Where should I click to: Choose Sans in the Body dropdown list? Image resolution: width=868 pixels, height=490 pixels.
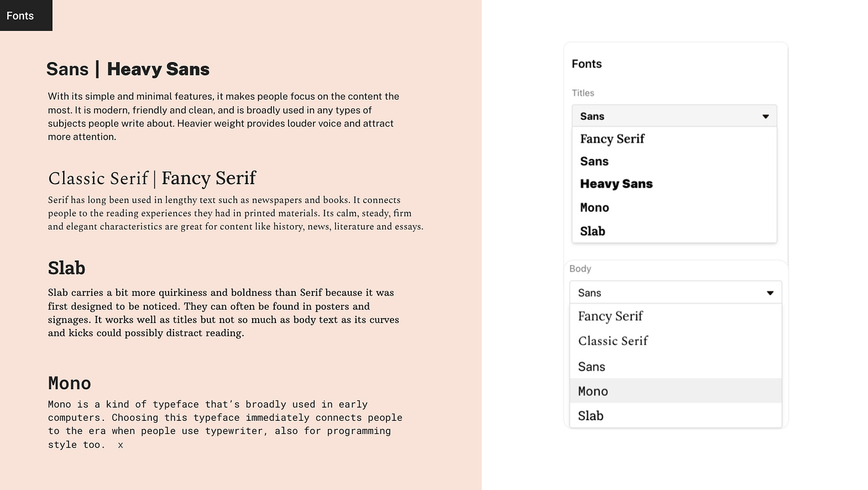pyautogui.click(x=591, y=366)
